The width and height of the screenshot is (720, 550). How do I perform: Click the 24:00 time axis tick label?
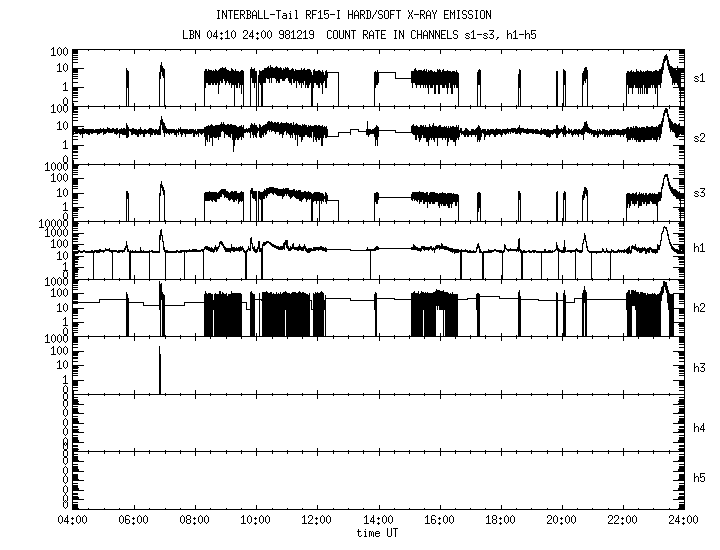(683, 521)
